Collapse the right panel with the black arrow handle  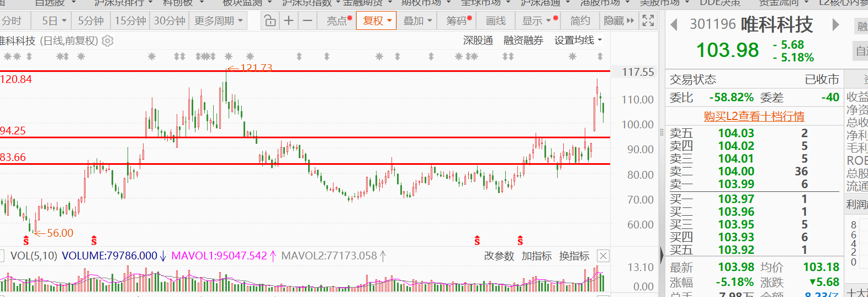coord(662,255)
